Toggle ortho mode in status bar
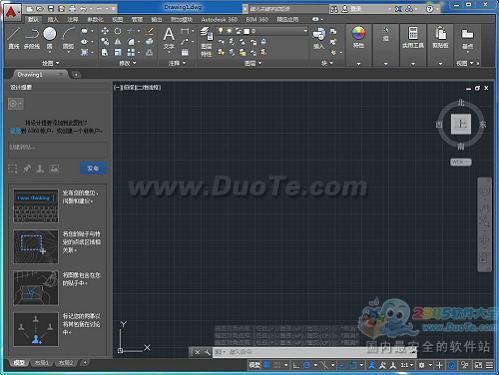499x375 pixels. tap(296, 365)
